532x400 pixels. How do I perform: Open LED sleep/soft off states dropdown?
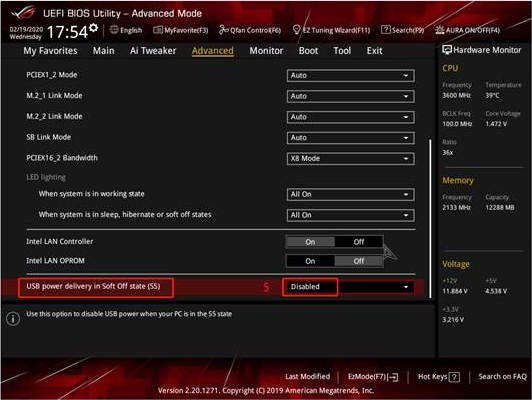click(350, 215)
